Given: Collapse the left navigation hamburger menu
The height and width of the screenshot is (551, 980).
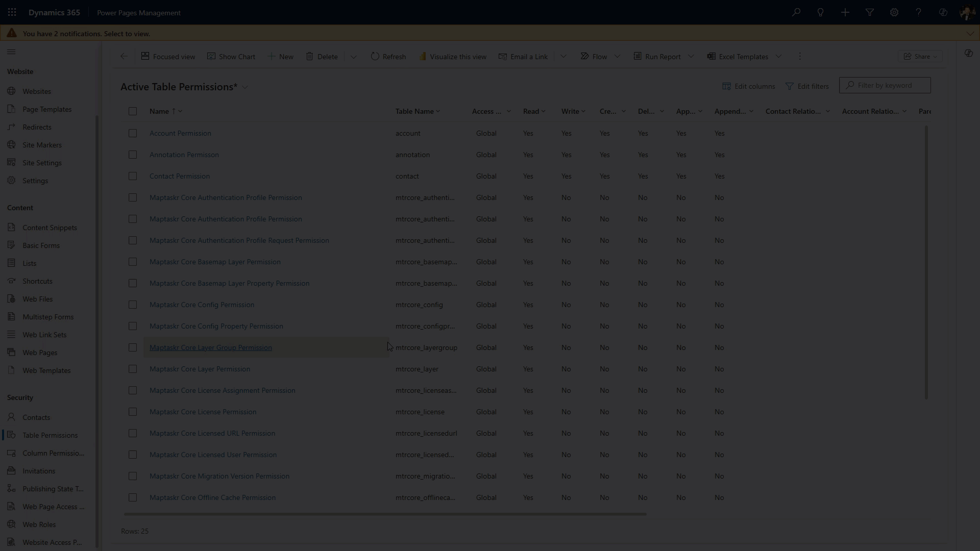Looking at the screenshot, I should click(x=11, y=52).
